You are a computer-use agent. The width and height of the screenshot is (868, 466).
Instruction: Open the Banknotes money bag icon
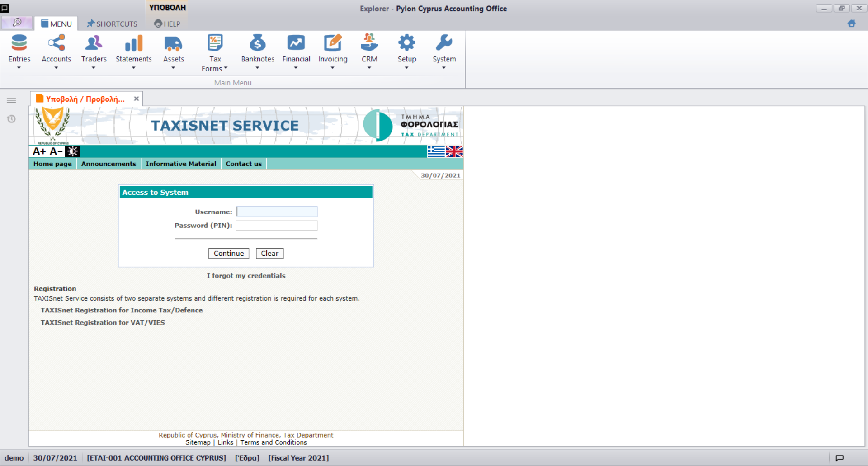(257, 43)
